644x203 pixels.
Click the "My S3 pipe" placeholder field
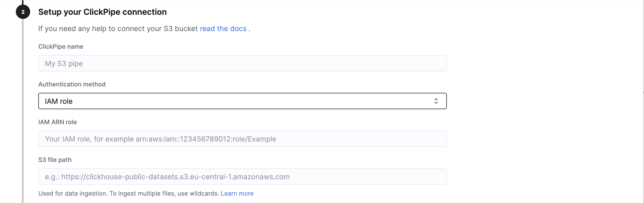coord(243,63)
